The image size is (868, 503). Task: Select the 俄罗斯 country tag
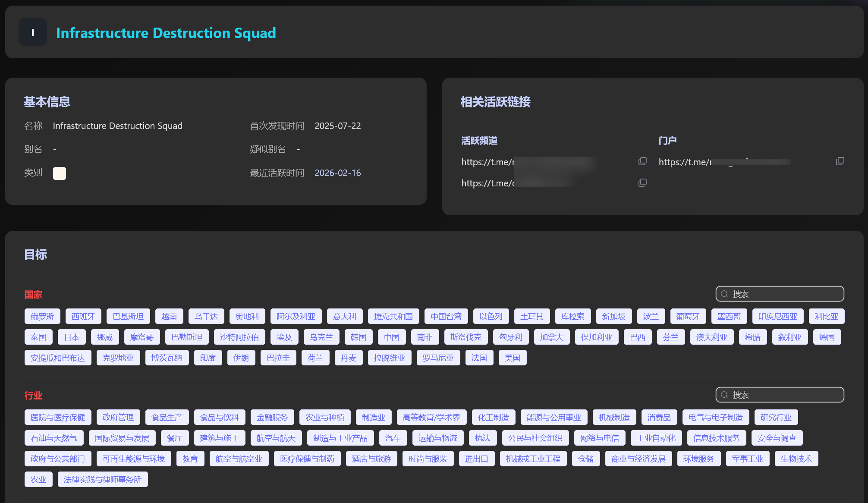point(42,316)
